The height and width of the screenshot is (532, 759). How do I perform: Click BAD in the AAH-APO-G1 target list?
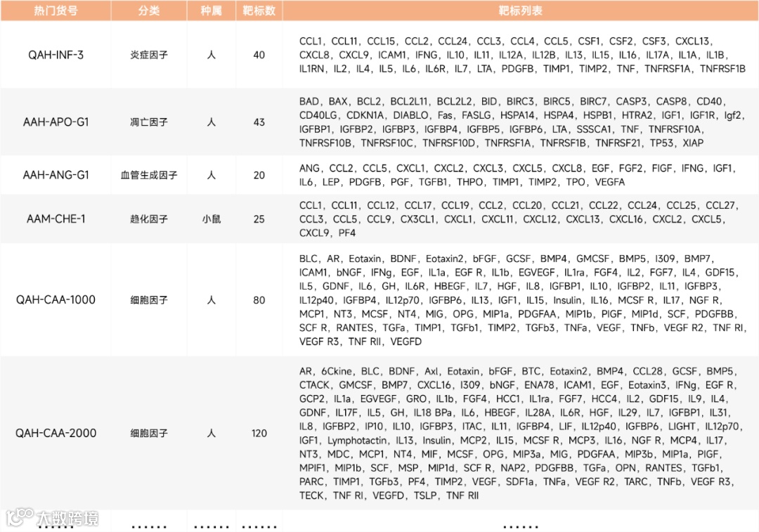[x=309, y=101]
